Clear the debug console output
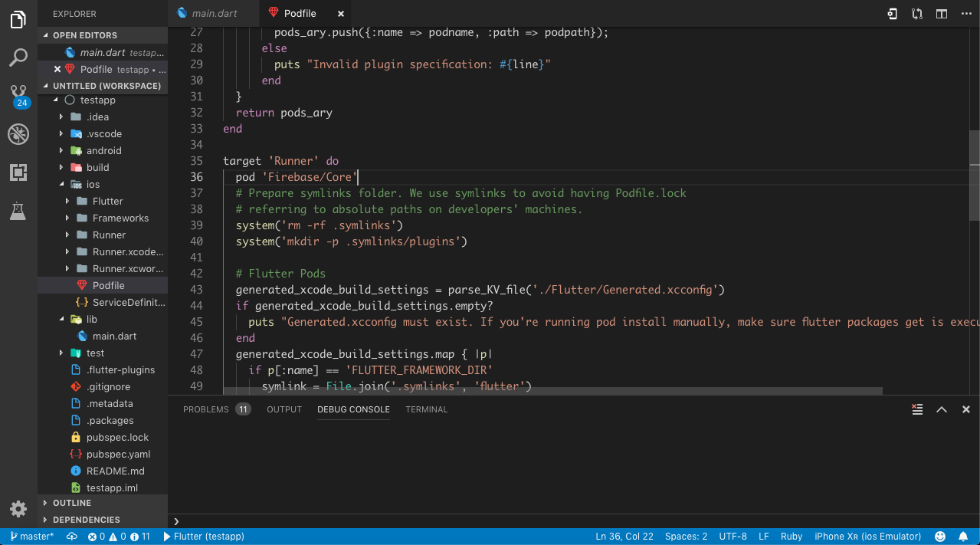Viewport: 980px width, 545px height. coord(917,409)
